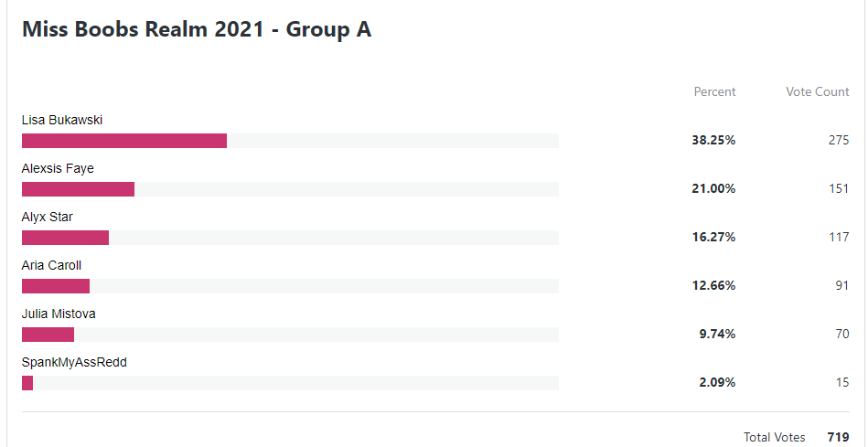Click the Total Votes 719 figure

coord(838,437)
